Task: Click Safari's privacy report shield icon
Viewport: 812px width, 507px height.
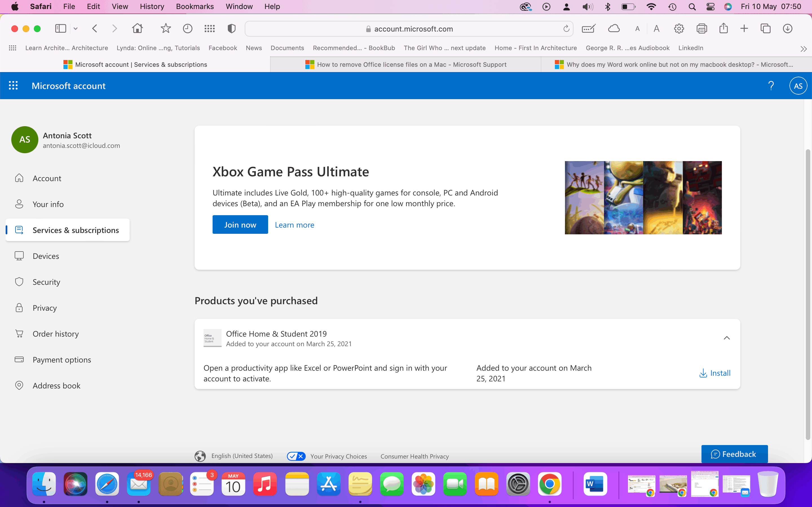Action: (x=231, y=29)
